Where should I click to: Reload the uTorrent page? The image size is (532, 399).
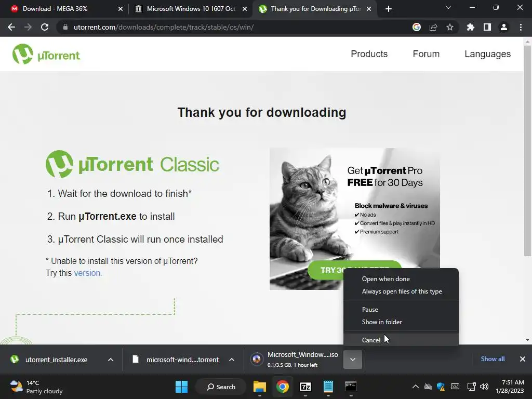(45, 27)
